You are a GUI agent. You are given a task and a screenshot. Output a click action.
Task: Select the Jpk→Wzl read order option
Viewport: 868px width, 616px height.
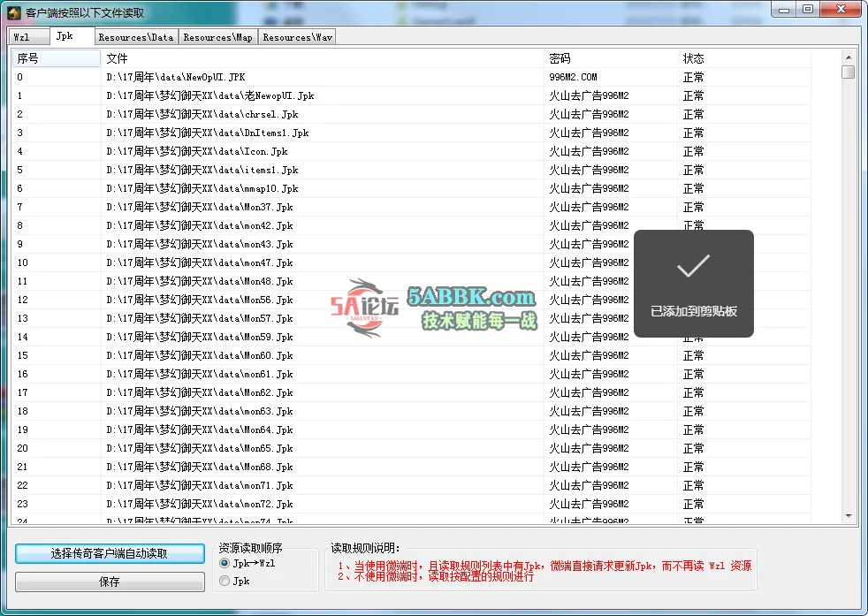coord(225,563)
